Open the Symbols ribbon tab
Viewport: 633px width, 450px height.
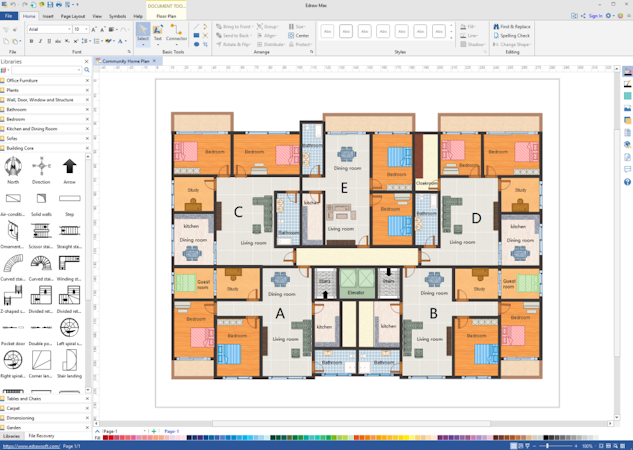117,16
